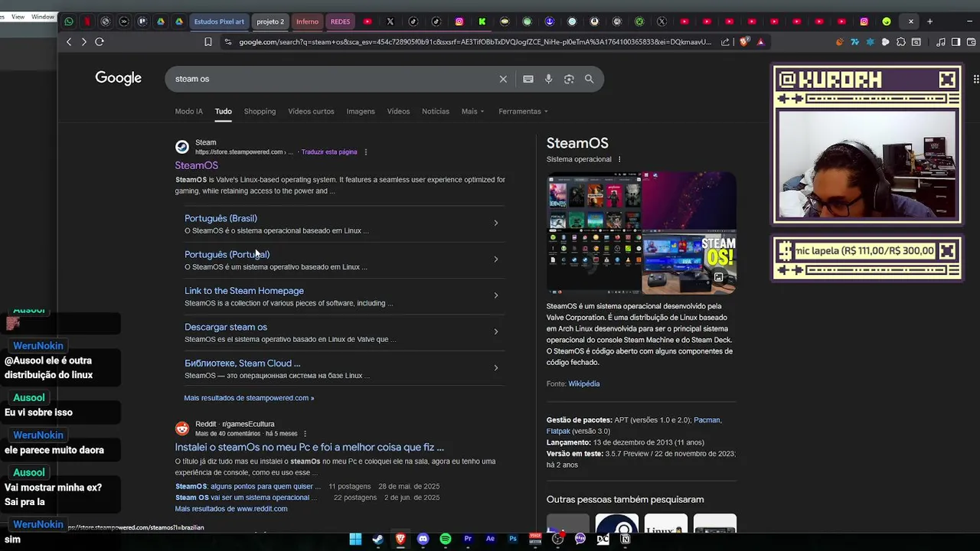980x551 pixels.
Task: Clear the search box with the X icon
Action: [x=503, y=79]
